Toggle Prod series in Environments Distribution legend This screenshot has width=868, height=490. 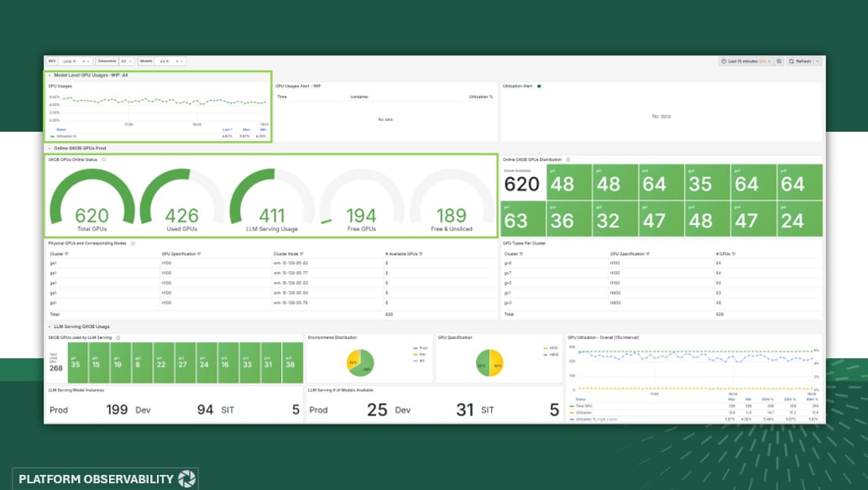pos(420,348)
